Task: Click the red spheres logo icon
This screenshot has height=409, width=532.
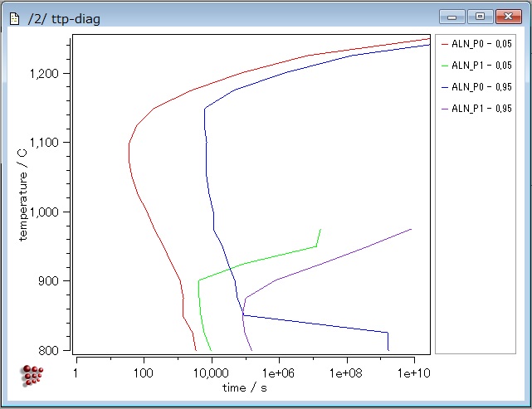Action: (32, 375)
